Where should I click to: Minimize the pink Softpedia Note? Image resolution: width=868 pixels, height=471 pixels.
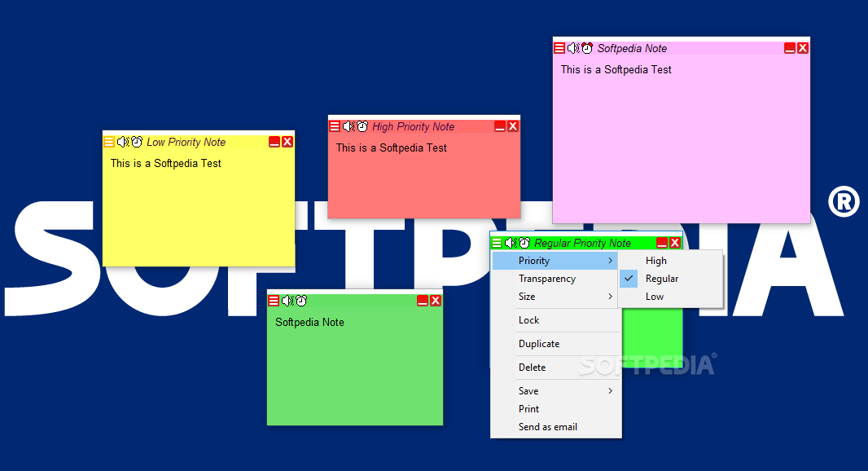tap(790, 48)
